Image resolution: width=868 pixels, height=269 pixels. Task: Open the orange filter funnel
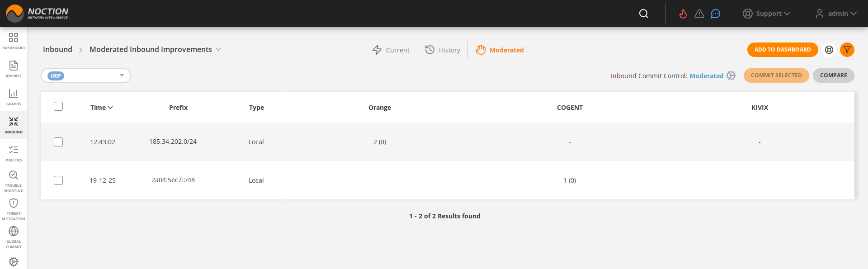(847, 50)
